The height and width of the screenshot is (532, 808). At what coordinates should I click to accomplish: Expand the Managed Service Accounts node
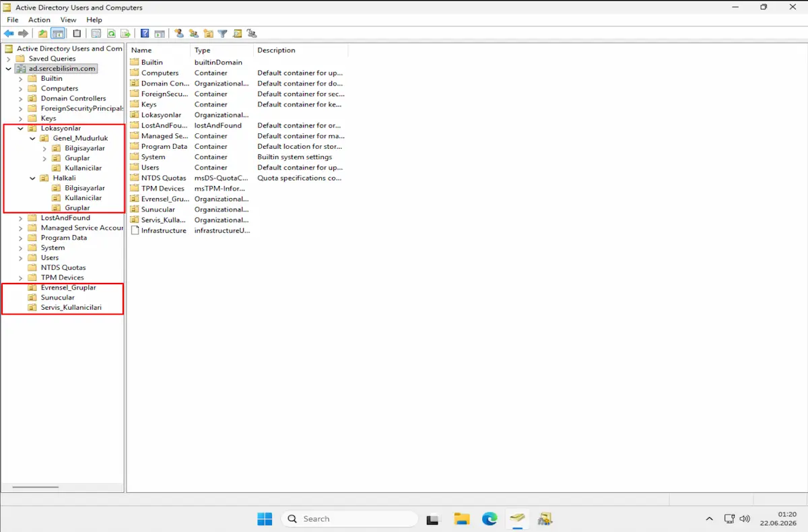pos(20,228)
